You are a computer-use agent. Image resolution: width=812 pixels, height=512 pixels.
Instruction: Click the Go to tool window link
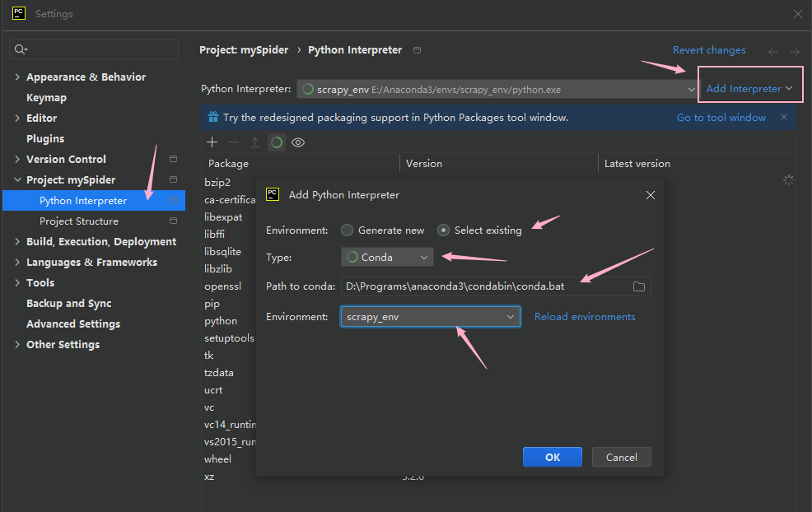(721, 118)
